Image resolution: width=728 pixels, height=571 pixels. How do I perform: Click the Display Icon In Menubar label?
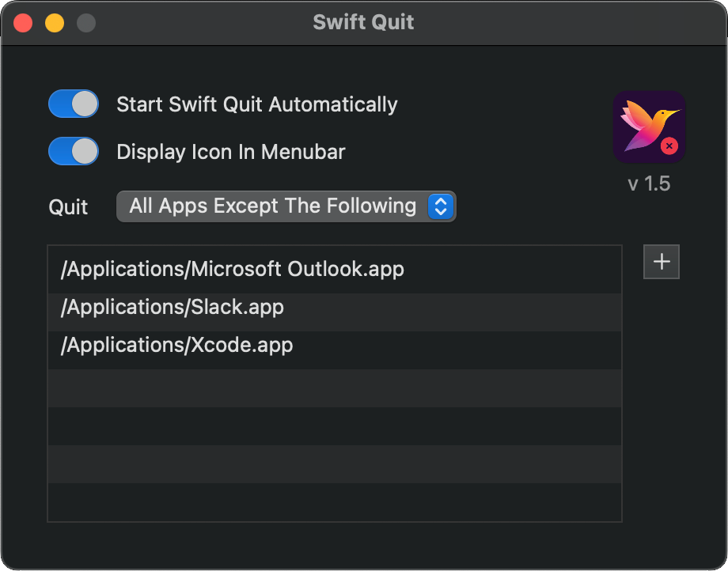point(230,152)
